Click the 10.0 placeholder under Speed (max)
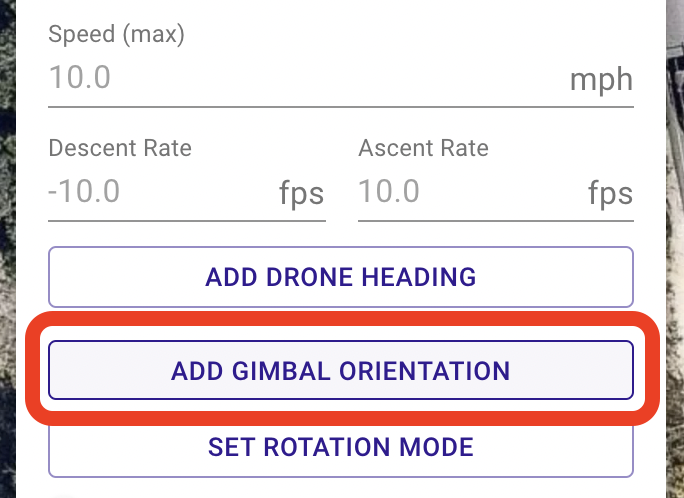The image size is (684, 498). point(80,77)
